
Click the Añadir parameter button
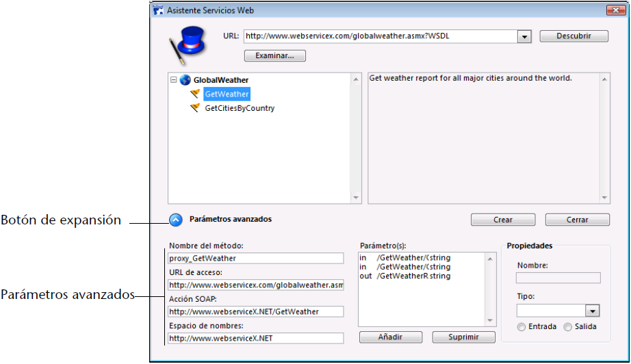(x=390, y=337)
